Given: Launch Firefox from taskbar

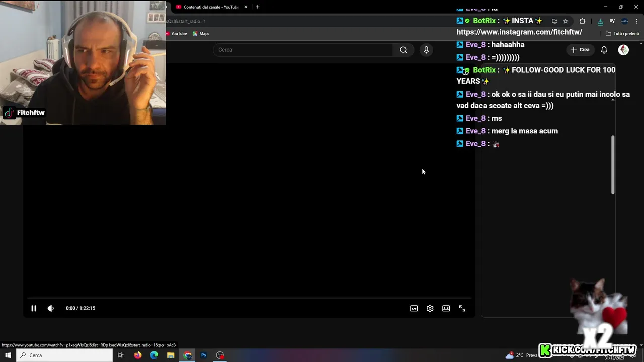Looking at the screenshot, I should click(x=137, y=355).
